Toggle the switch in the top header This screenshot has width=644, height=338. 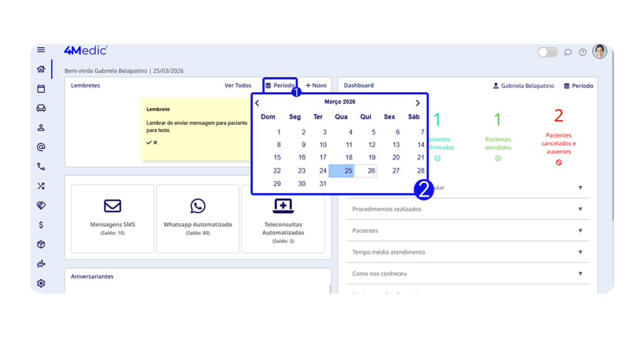coord(547,52)
